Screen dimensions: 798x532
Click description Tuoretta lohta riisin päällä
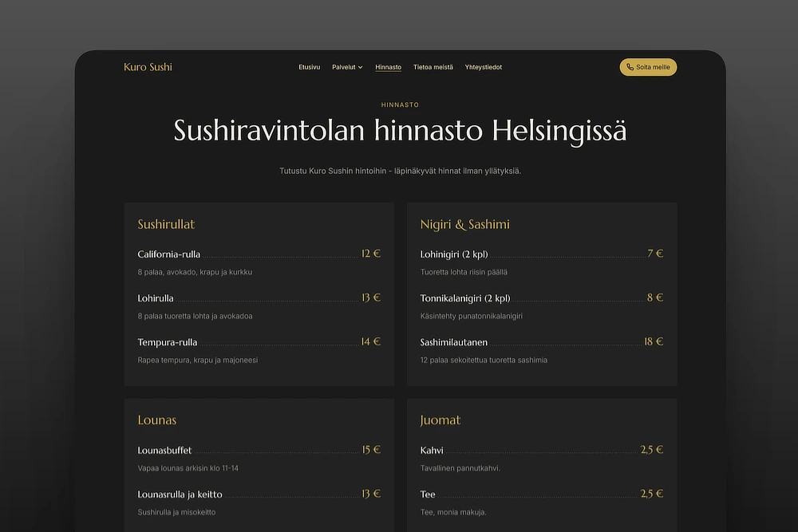(x=464, y=272)
